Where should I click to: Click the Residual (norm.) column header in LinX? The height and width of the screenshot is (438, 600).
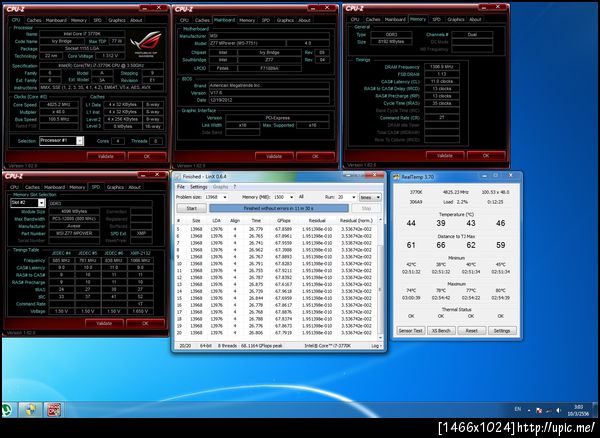point(356,220)
